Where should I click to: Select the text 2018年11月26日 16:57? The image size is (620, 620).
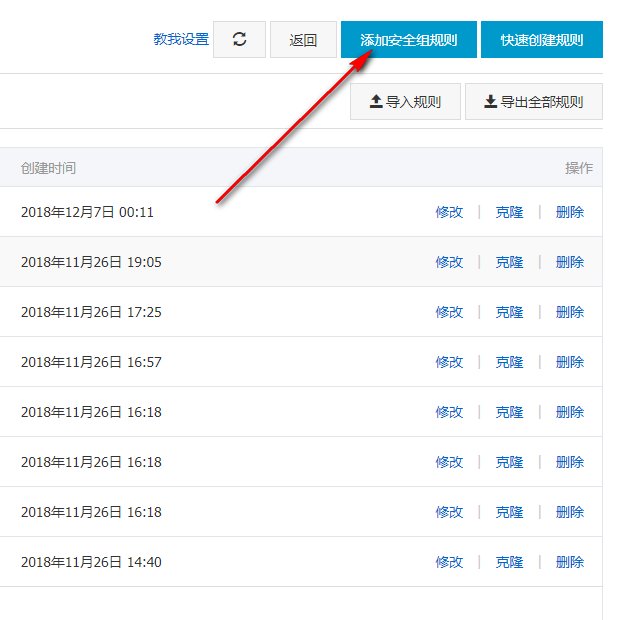tap(91, 362)
